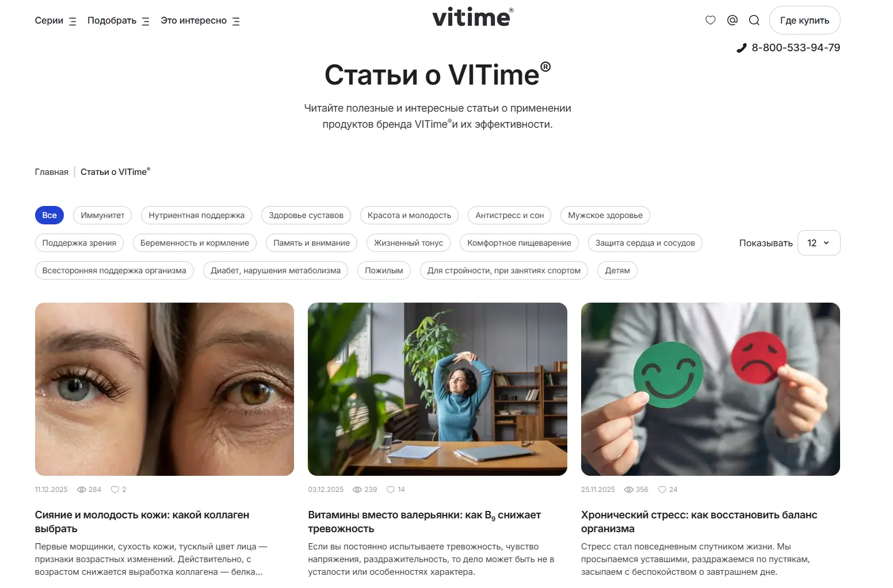This screenshot has height=588, width=893.
Task: Open the "Это интересно" menu
Action: pyautogui.click(x=200, y=21)
